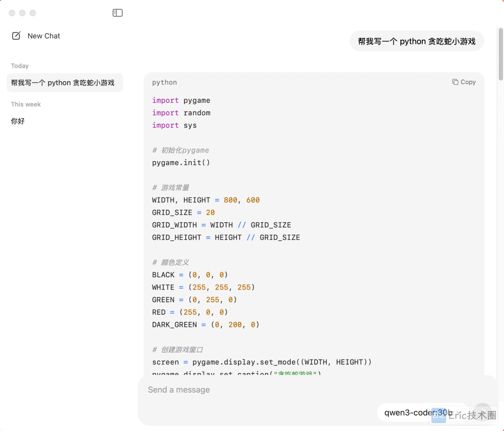Click the pencil icon next to New Chat

point(15,35)
